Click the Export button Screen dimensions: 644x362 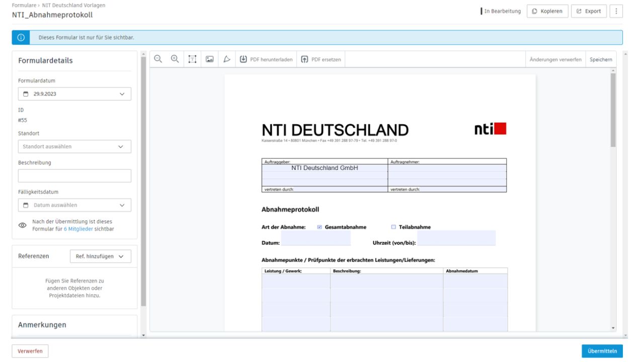589,11
